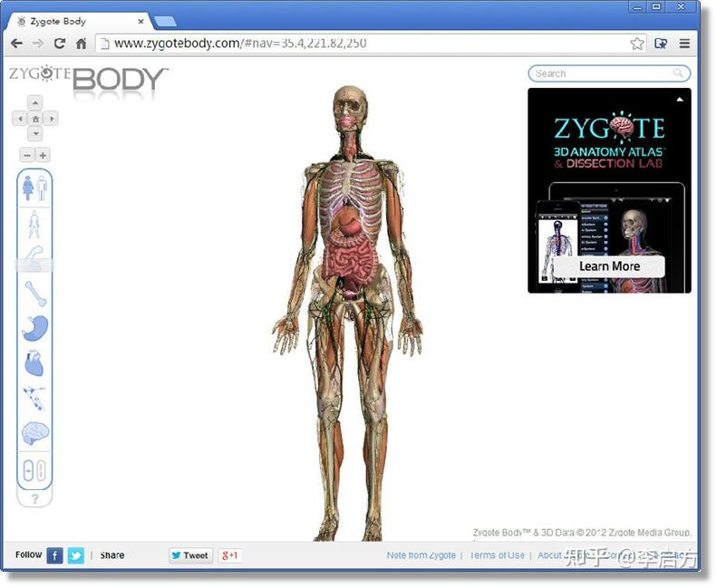Screen dimensions: 717x588
Task: Toggle the slider mode switch icon
Action: click(x=34, y=470)
